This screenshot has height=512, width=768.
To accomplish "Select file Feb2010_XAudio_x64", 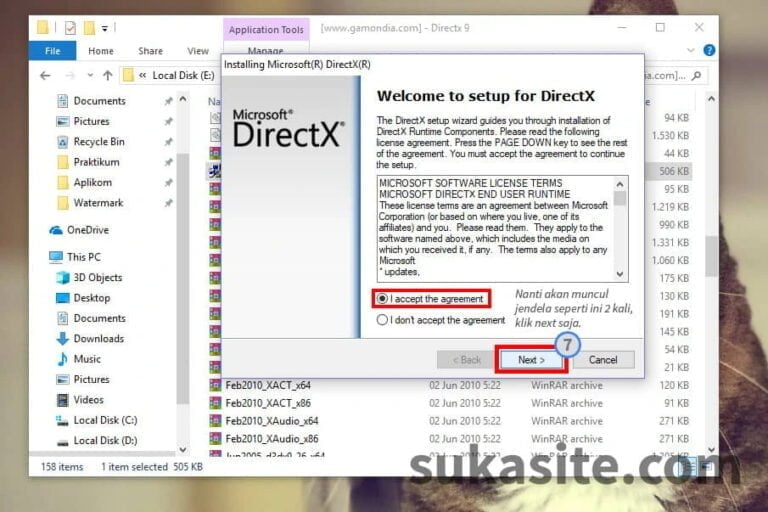I will (272, 421).
